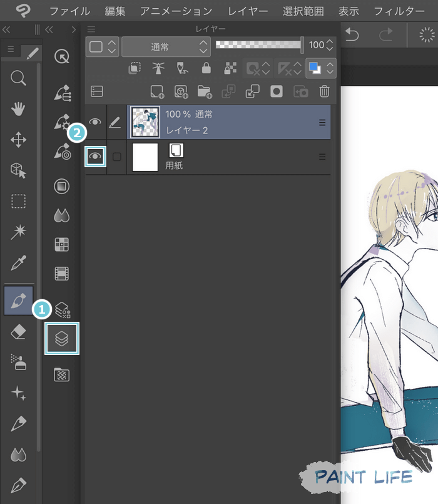Image resolution: width=438 pixels, height=504 pixels.
Task: Click the New vector layer icon
Action: [x=181, y=91]
